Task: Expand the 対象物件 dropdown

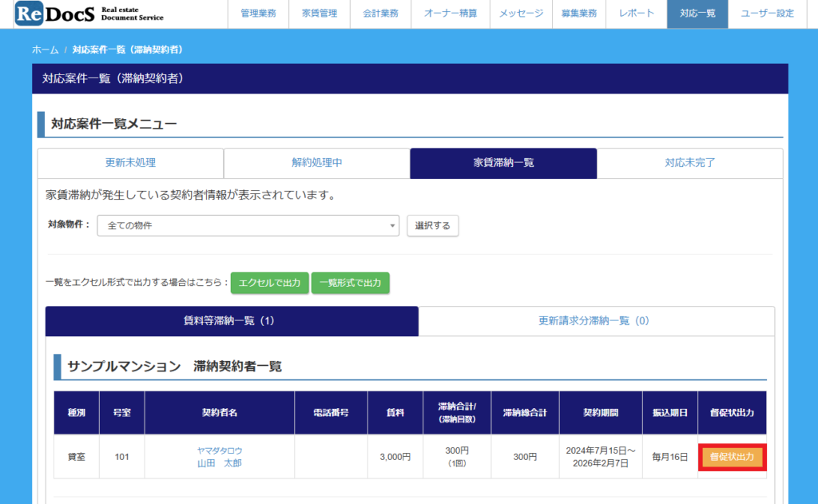Action: coord(248,225)
